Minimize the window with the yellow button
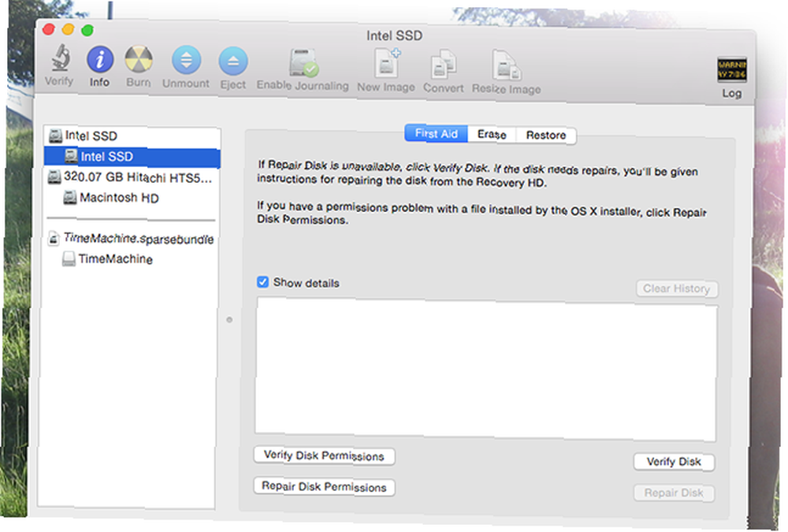Viewport: 788px width, 532px height. coord(68,30)
